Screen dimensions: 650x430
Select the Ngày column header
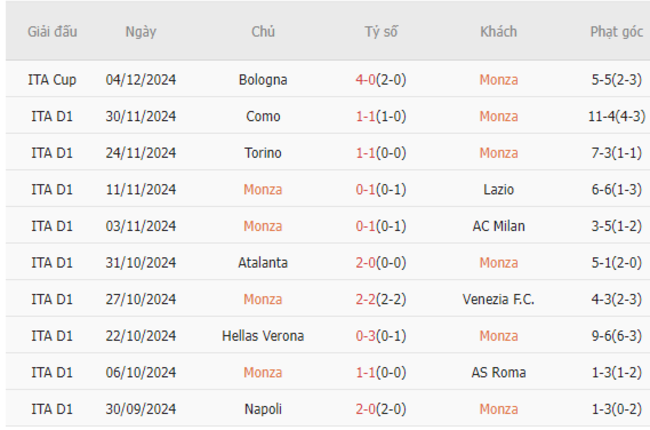[x=141, y=32]
